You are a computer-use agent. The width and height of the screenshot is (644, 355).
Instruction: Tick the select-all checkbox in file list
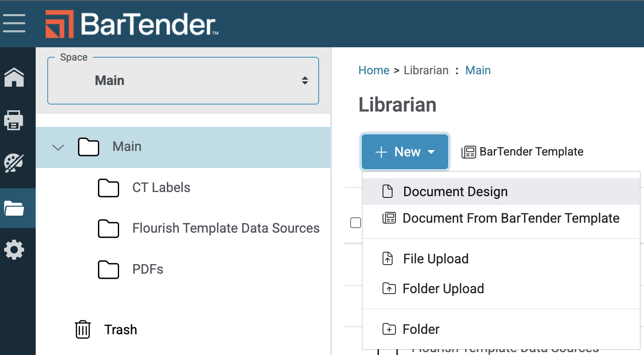pos(356,223)
